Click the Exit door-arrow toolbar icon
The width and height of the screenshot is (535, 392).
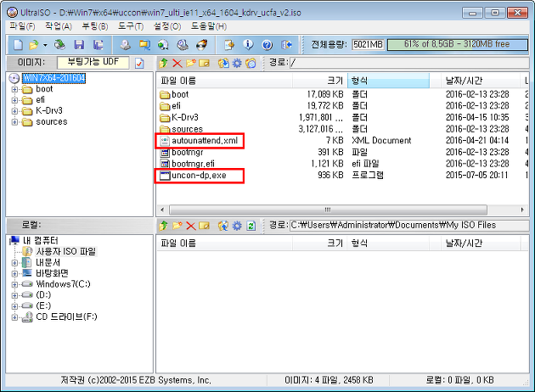(286, 45)
